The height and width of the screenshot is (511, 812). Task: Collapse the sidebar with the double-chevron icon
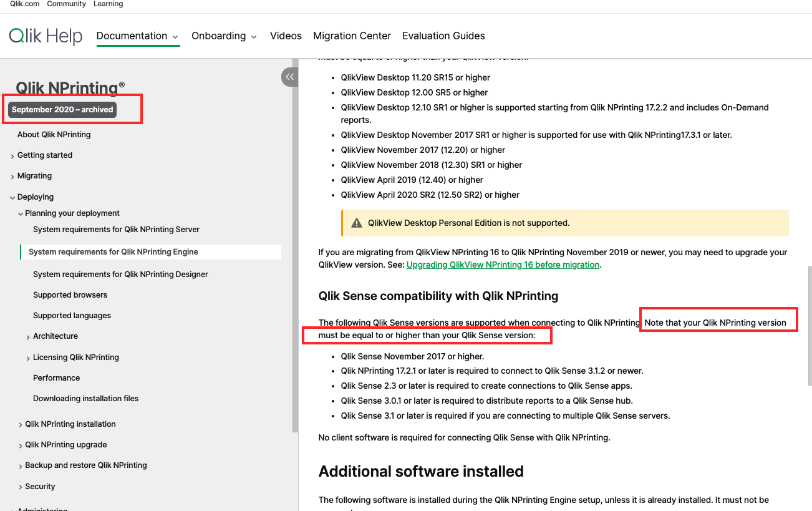click(x=289, y=76)
